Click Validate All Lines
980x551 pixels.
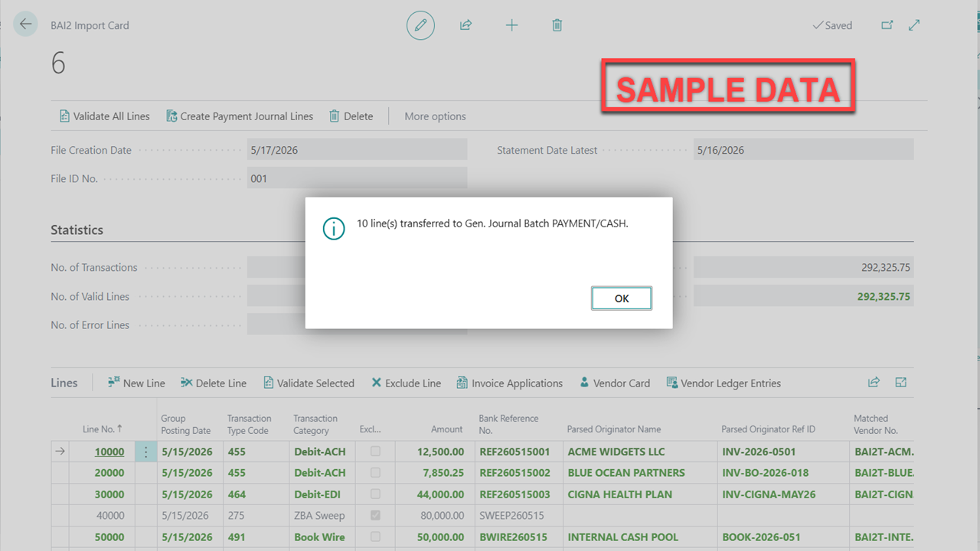pyautogui.click(x=105, y=116)
